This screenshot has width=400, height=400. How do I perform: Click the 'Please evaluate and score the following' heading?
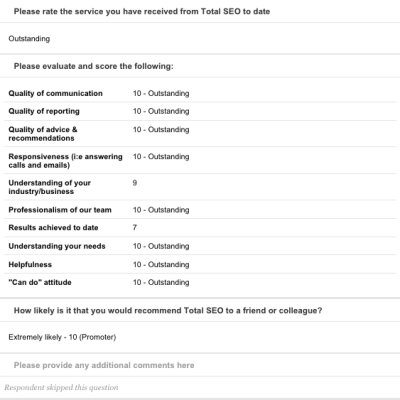(x=94, y=66)
